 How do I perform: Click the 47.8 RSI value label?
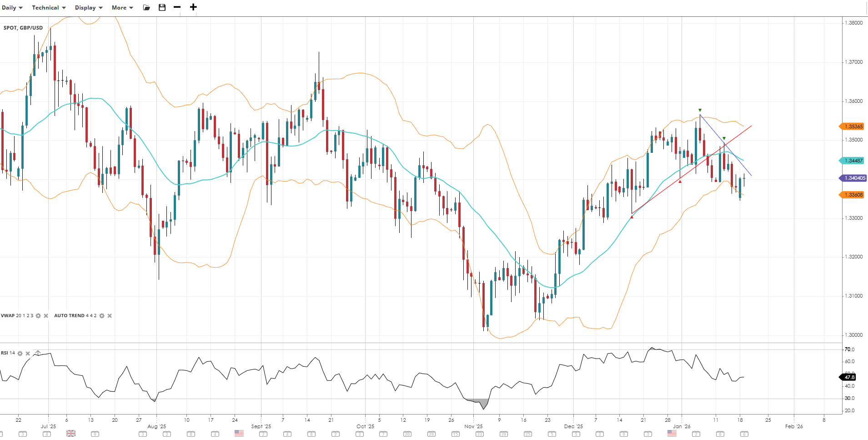point(849,377)
